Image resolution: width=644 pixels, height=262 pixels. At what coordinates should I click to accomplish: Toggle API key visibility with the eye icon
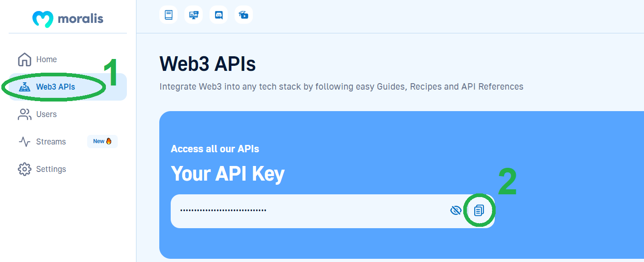[456, 210]
